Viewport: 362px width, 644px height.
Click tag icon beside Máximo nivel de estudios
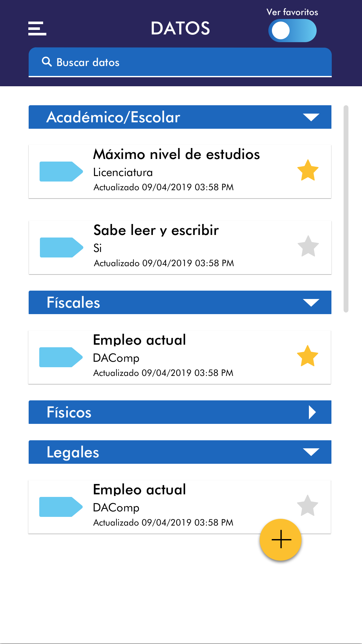(61, 172)
